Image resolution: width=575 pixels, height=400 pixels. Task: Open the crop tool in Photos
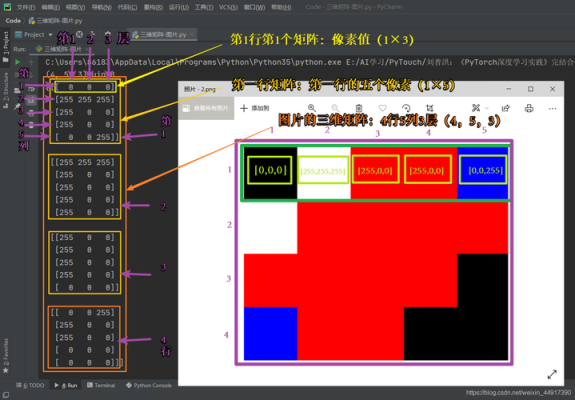click(430, 108)
